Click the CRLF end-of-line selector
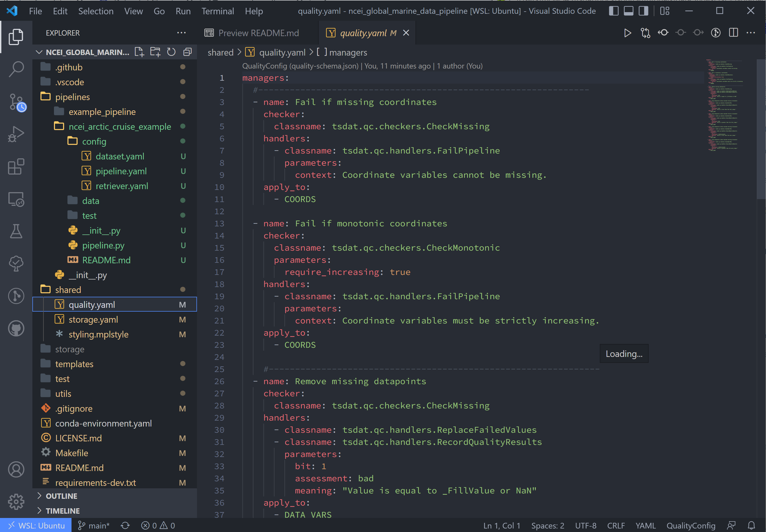The width and height of the screenshot is (766, 532). 616,525
